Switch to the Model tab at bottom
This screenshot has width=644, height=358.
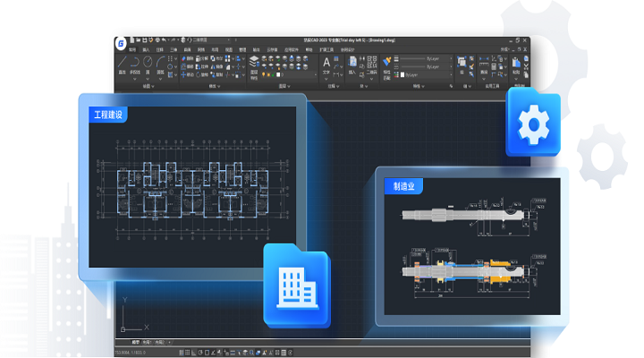(137, 343)
